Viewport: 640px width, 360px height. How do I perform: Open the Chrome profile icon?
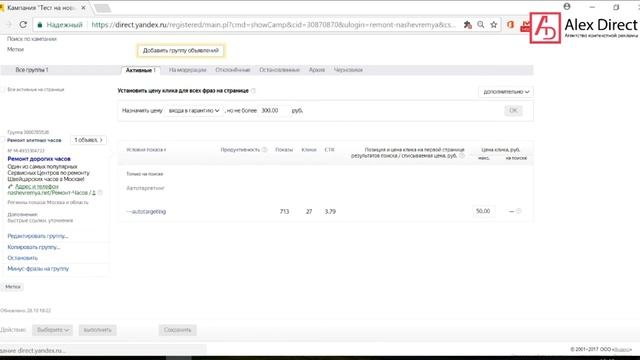[x=567, y=7]
